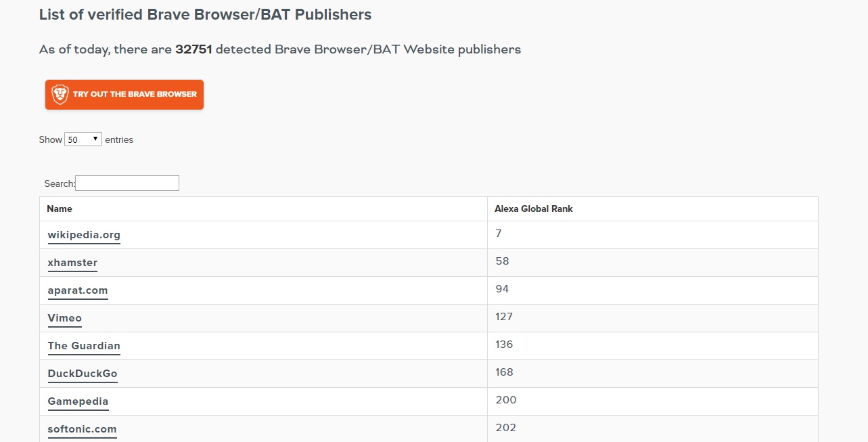Image resolution: width=868 pixels, height=442 pixels.
Task: Select rank value 168 in DuckDuckGo row
Action: 504,372
